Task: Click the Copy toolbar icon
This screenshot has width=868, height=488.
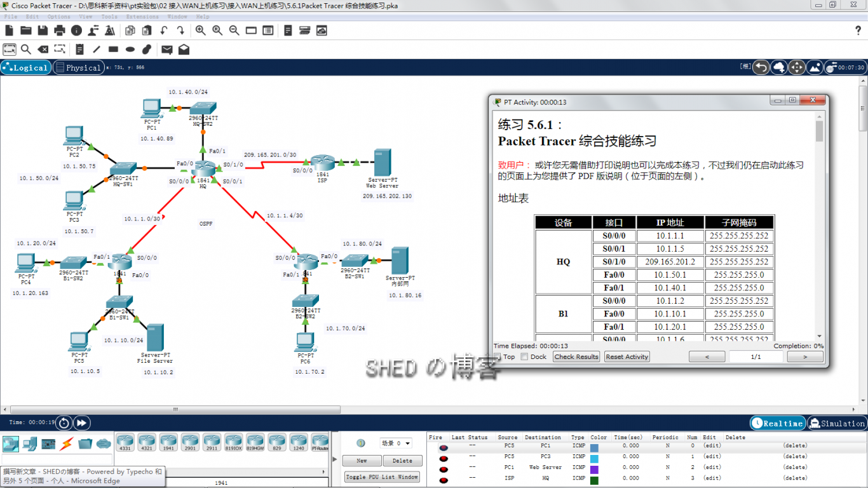Action: (130, 30)
